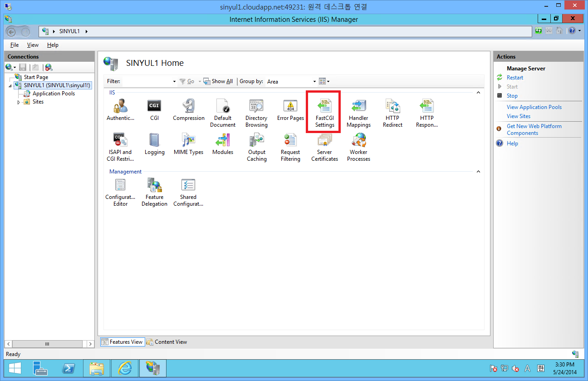Open the Group by Area dropdown

tap(314, 82)
